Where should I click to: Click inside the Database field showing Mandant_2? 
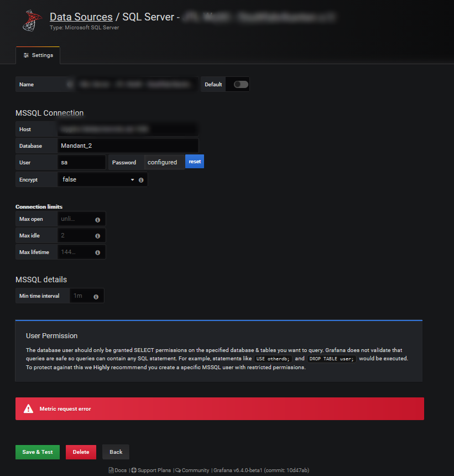point(127,146)
